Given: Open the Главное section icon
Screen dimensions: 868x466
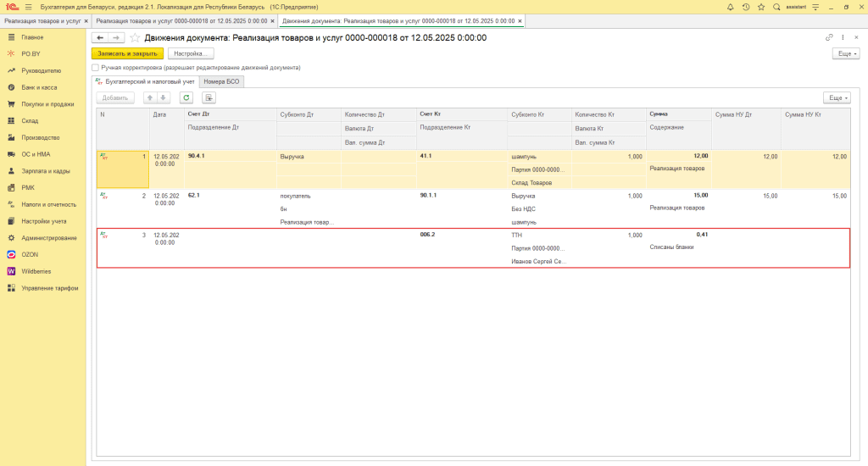Looking at the screenshot, I should (x=11, y=37).
